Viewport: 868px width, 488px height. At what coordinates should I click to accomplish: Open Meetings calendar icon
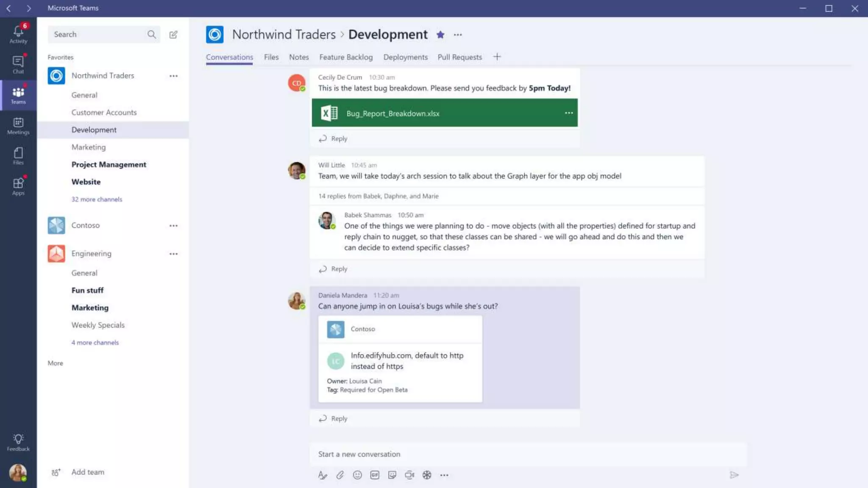click(18, 125)
